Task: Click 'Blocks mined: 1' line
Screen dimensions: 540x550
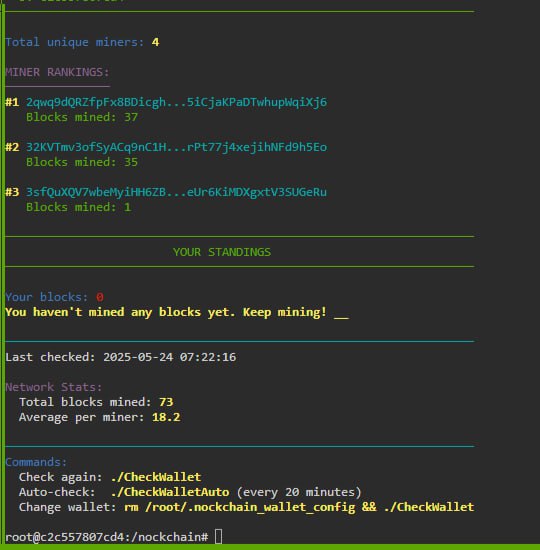Action: pyautogui.click(x=79, y=207)
